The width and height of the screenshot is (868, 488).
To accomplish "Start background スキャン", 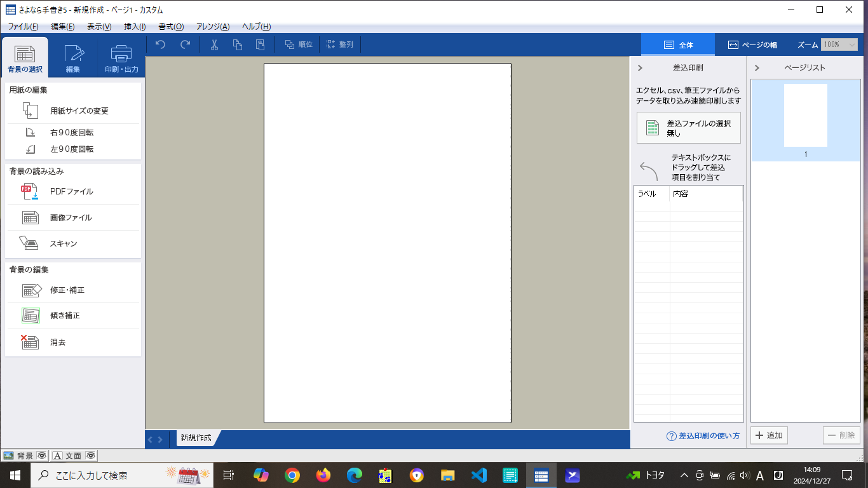I will (72, 243).
